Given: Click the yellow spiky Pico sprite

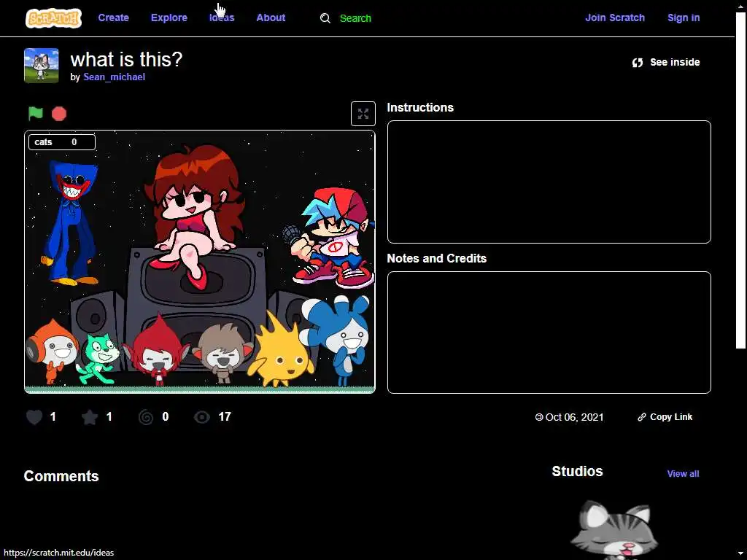Looking at the screenshot, I should tap(281, 351).
